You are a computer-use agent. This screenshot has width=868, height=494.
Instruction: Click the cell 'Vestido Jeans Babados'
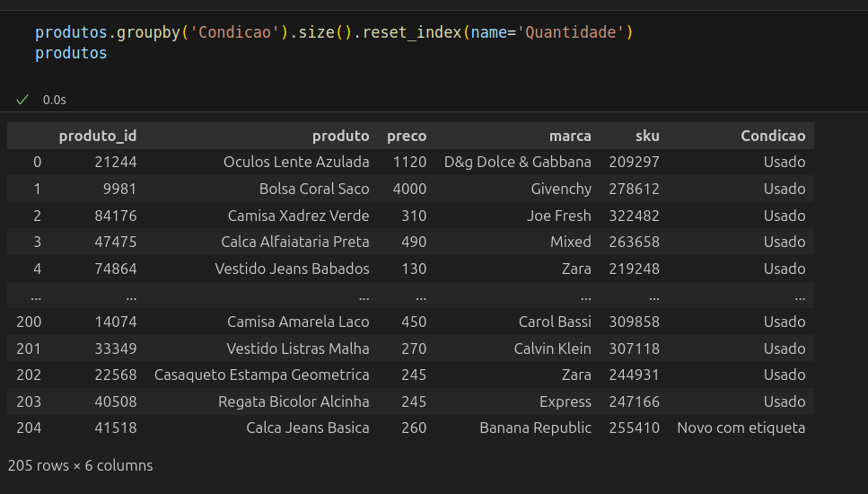[292, 269]
